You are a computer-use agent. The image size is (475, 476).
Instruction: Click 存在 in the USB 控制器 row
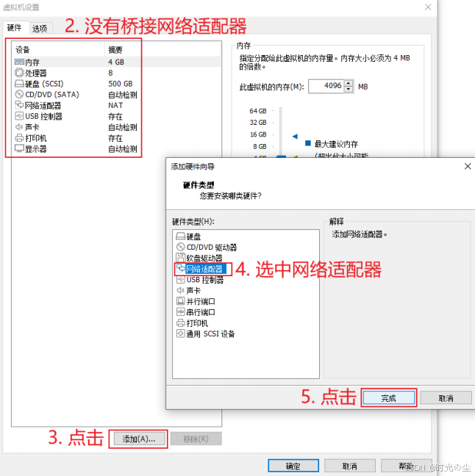(x=115, y=117)
